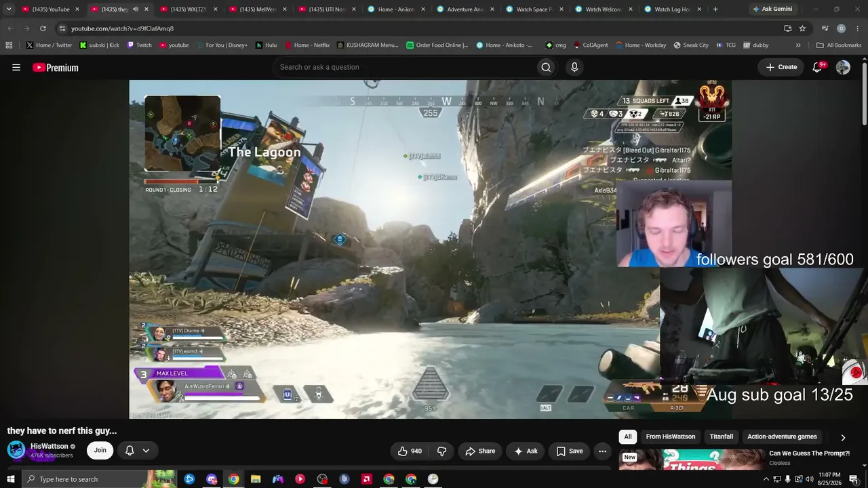Open the account avatar menu
Viewport: 868px width, 488px height.
(x=843, y=67)
